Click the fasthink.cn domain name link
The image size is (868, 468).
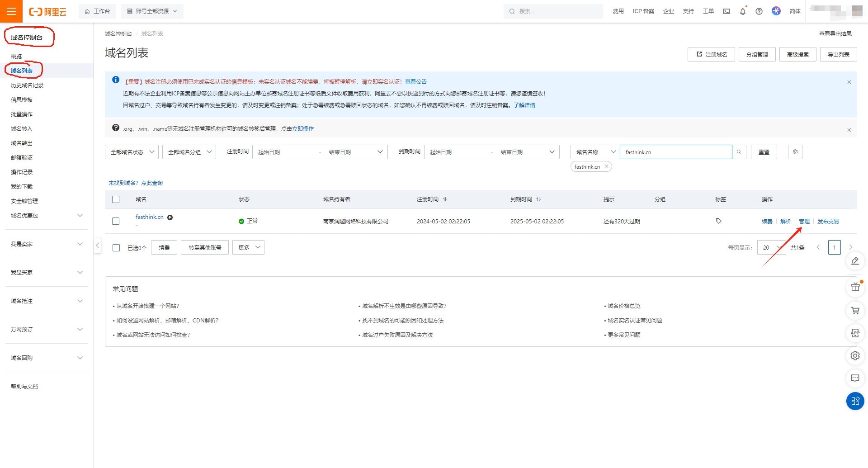point(150,217)
